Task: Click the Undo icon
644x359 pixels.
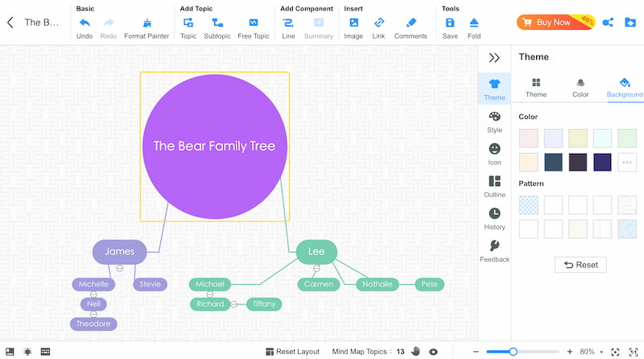Action: [85, 23]
